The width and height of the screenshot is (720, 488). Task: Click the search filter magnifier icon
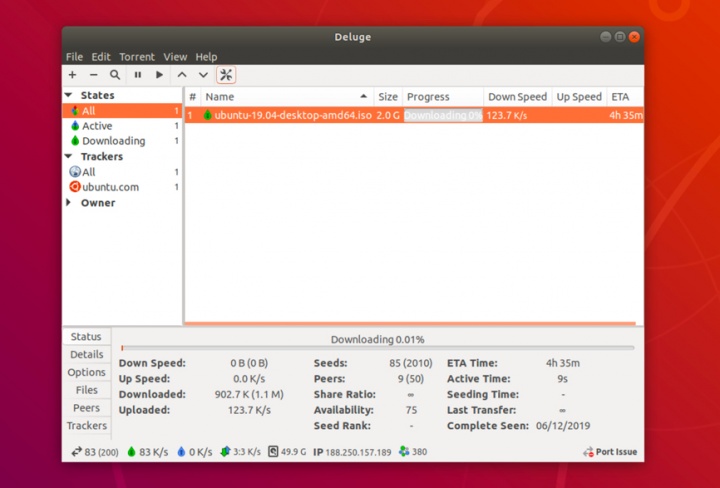point(115,75)
